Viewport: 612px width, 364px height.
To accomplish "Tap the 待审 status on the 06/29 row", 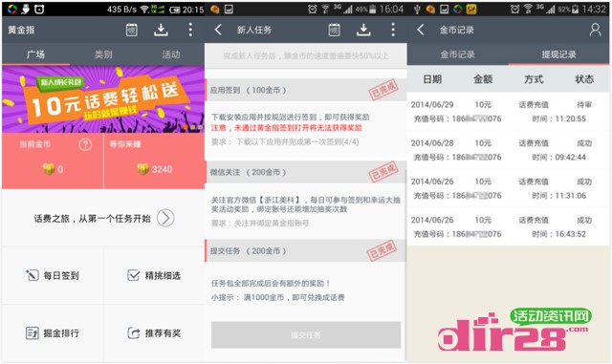I will (x=584, y=104).
